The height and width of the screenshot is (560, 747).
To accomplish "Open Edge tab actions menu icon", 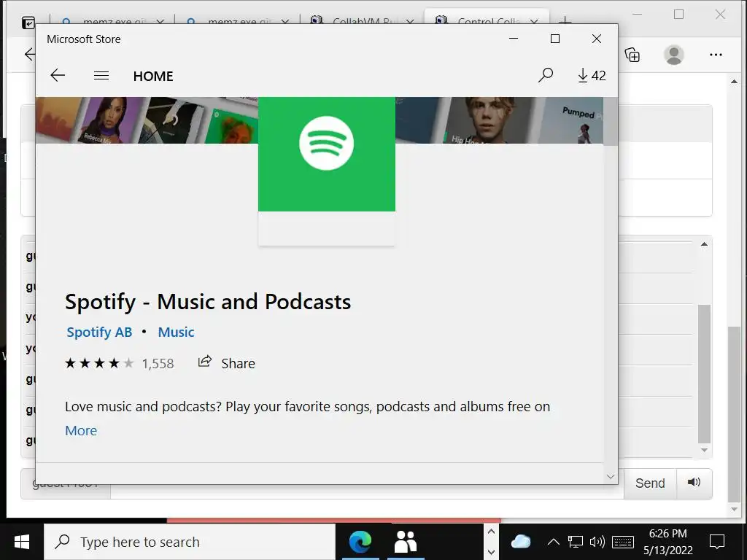I will pos(28,22).
